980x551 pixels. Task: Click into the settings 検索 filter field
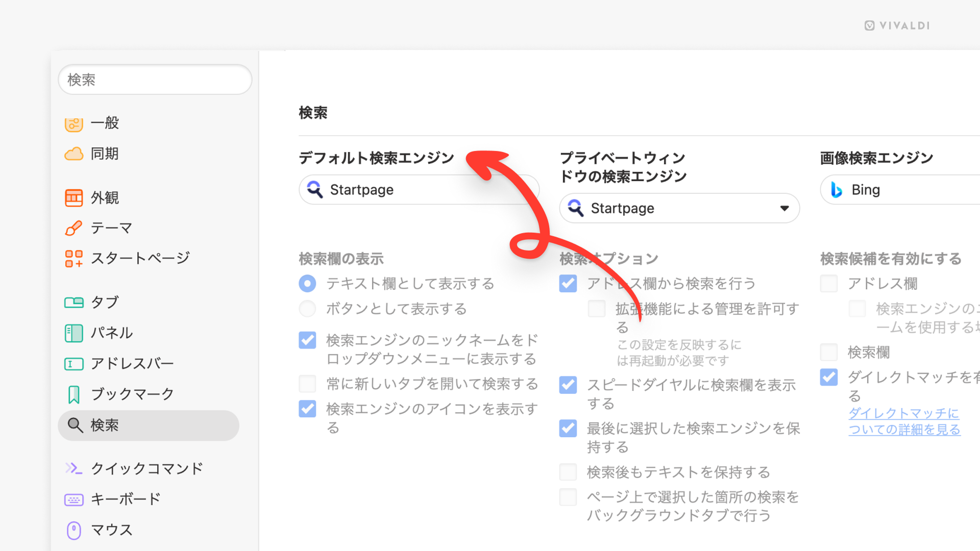(155, 80)
